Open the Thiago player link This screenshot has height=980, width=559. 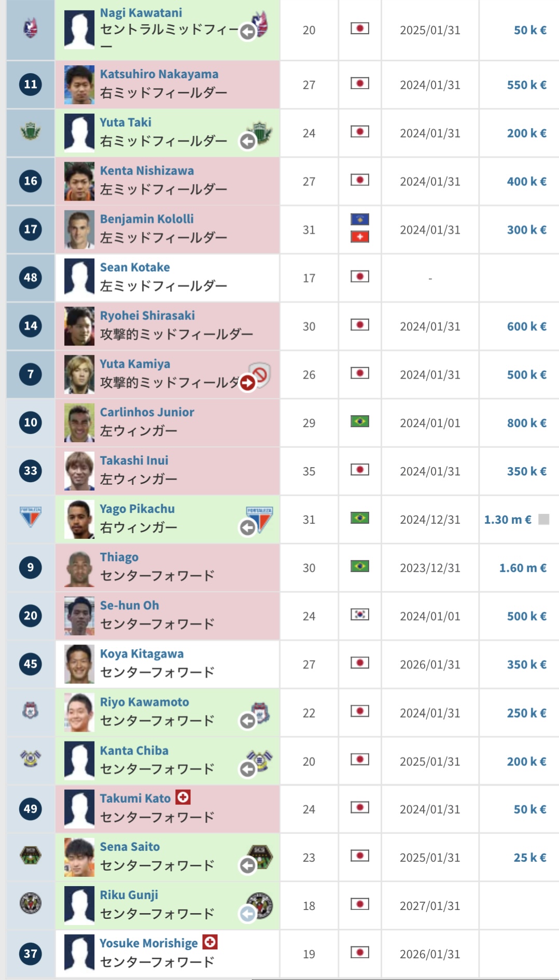[119, 557]
